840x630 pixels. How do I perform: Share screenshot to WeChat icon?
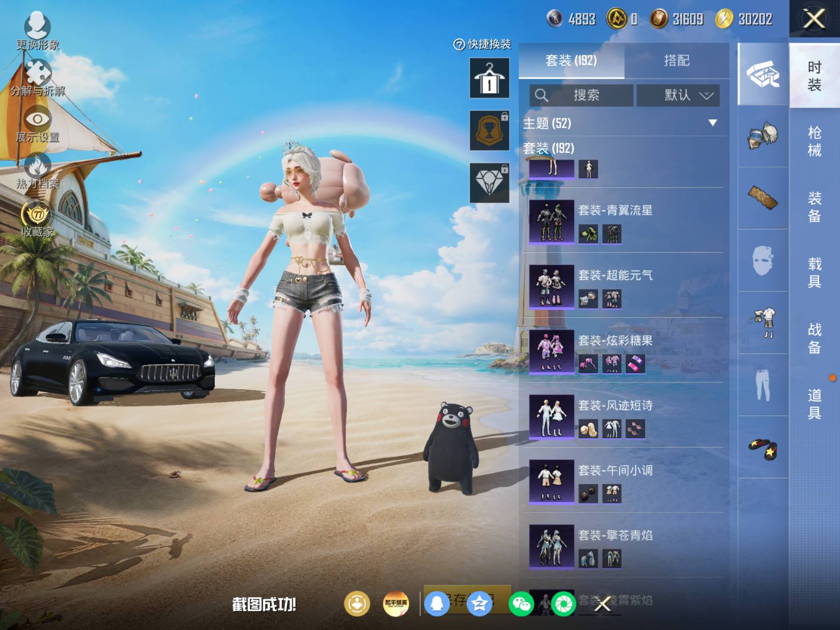(x=521, y=604)
